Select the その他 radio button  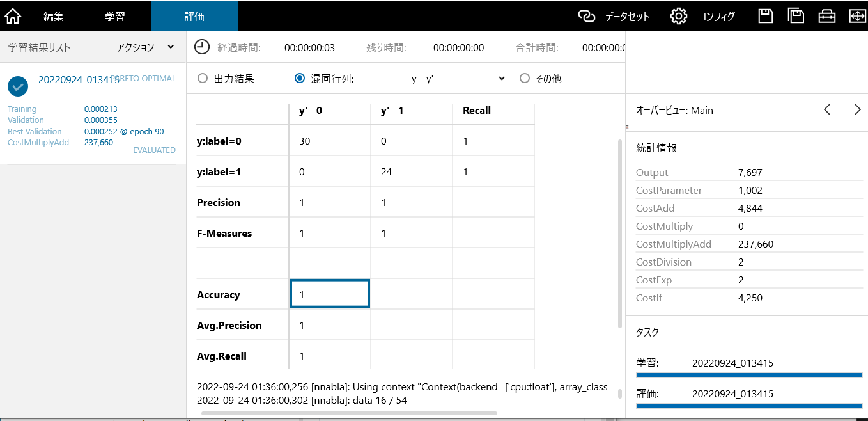click(525, 79)
